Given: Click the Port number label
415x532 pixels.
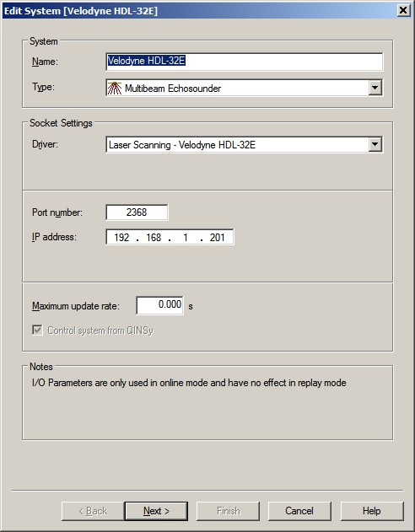Looking at the screenshot, I should 57,212.
